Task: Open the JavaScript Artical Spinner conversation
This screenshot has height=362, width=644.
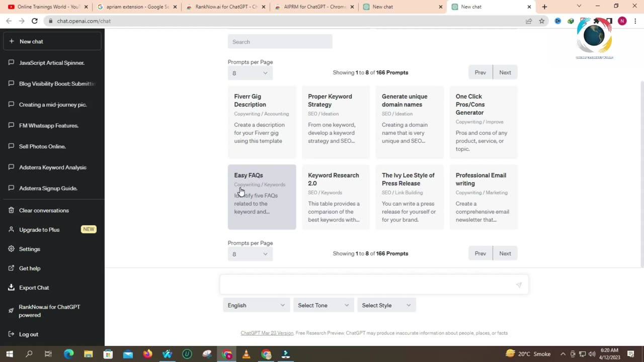Action: (x=52, y=63)
